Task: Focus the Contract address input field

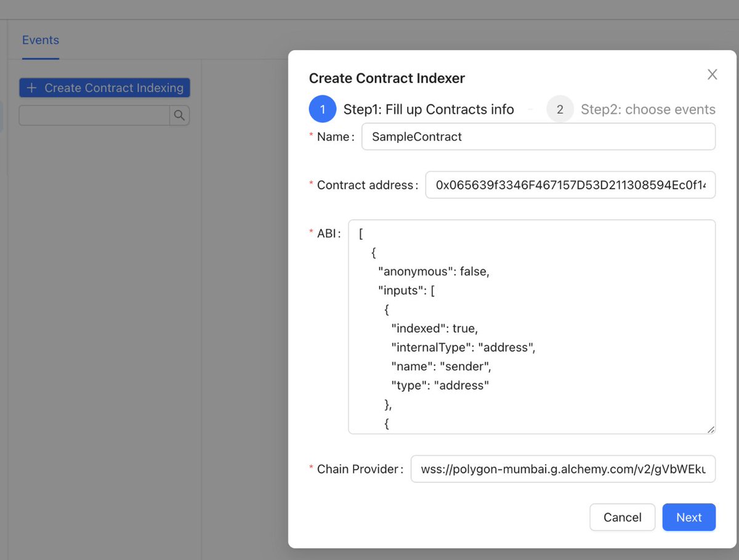Action: click(x=570, y=185)
